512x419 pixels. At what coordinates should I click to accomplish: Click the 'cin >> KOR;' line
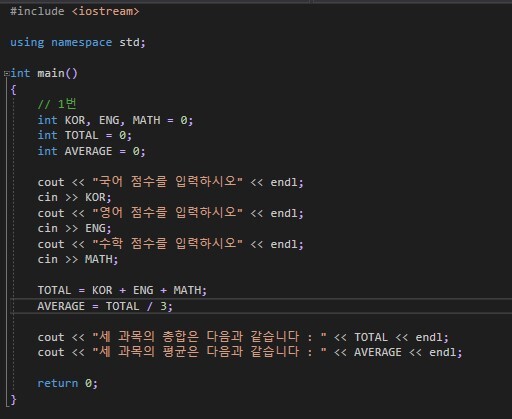[x=74, y=197]
